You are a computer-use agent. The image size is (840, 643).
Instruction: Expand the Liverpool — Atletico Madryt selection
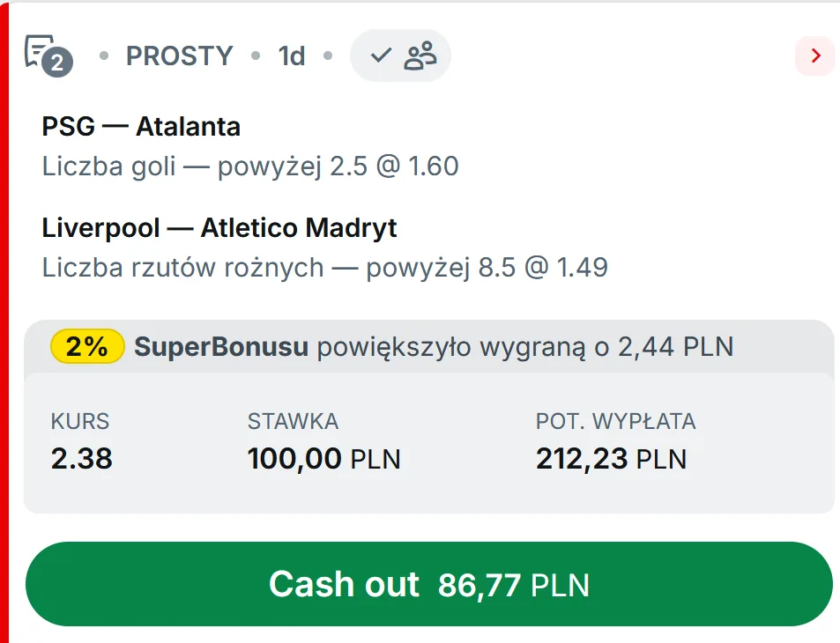tap(219, 227)
